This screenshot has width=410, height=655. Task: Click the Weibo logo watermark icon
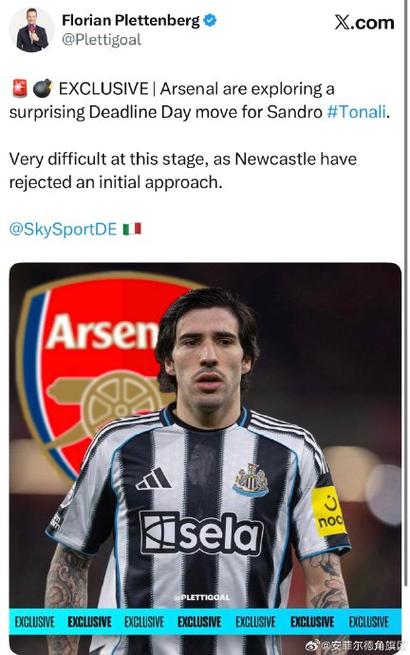pyautogui.click(x=313, y=645)
